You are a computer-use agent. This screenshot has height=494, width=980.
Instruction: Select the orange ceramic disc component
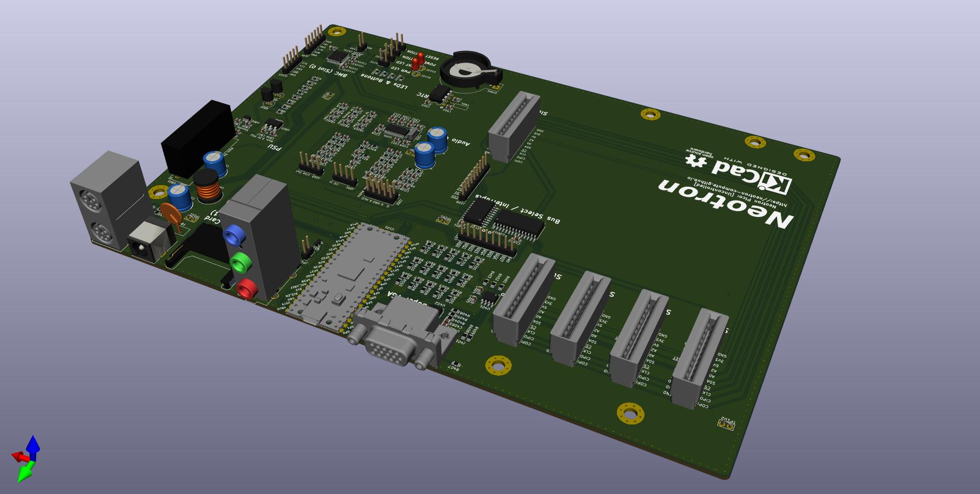click(173, 215)
